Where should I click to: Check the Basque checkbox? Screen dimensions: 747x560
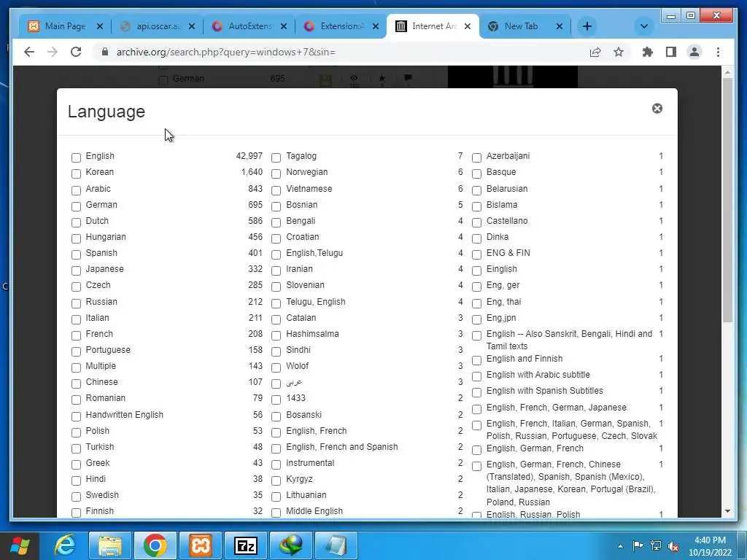(x=476, y=174)
